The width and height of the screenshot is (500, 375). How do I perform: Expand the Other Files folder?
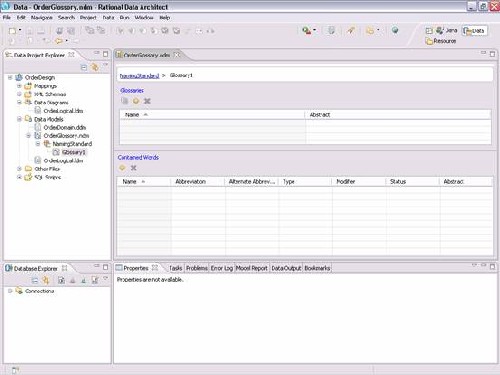tap(19, 169)
